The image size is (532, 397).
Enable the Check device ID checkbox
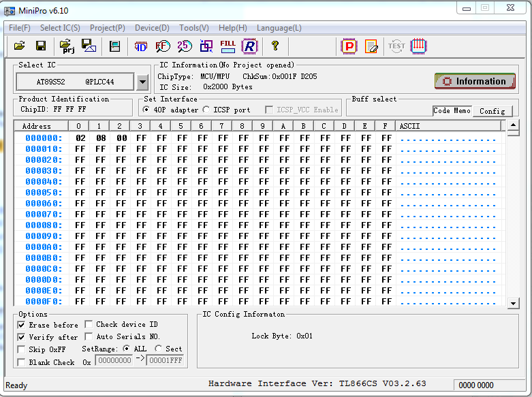pyautogui.click(x=89, y=324)
